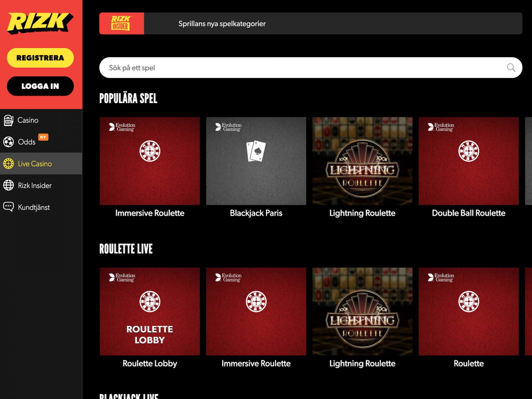Viewport: 532px width, 399px height.
Task: Open the Kundtjänst support page
Action: (34, 207)
